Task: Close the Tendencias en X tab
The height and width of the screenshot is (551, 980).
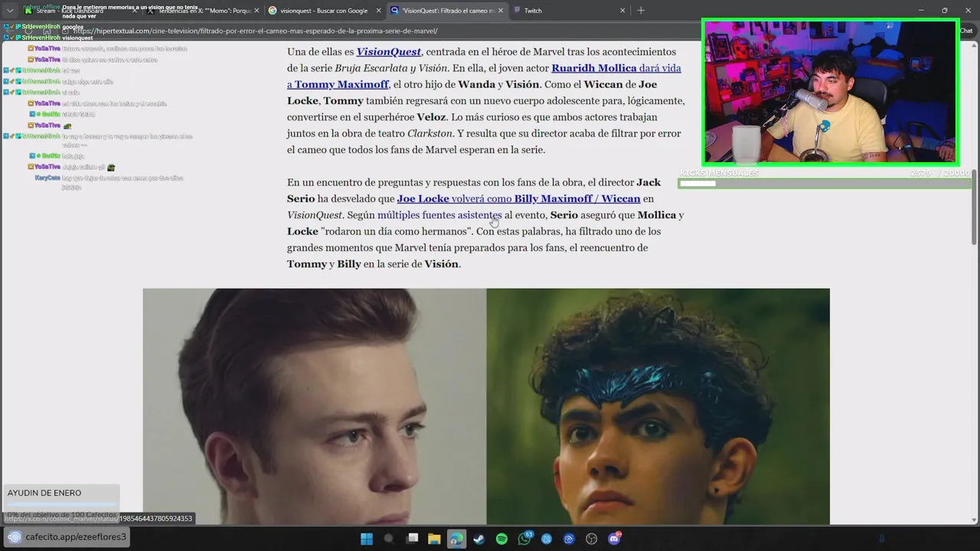Action: [256, 11]
